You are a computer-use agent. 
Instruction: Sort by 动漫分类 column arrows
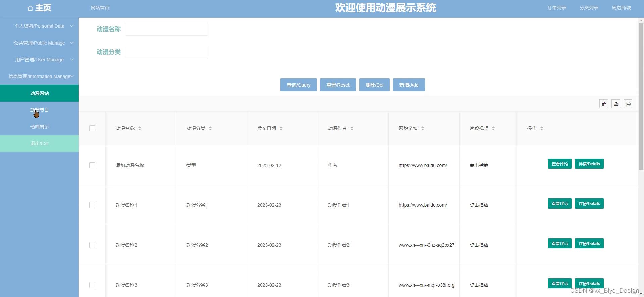tap(210, 128)
